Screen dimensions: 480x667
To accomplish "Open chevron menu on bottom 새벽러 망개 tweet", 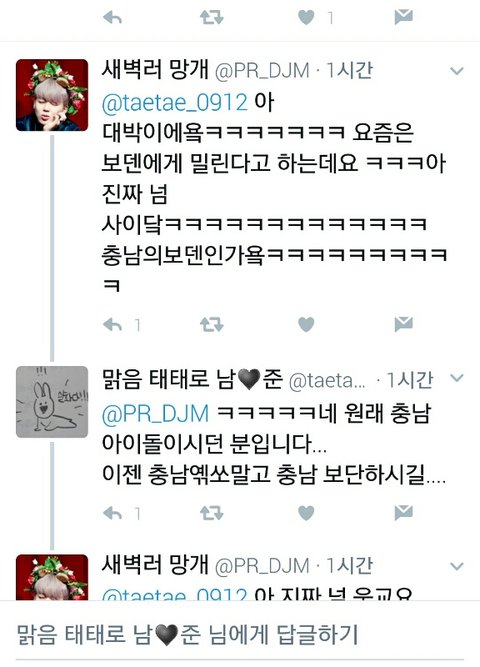I will pos(457,566).
